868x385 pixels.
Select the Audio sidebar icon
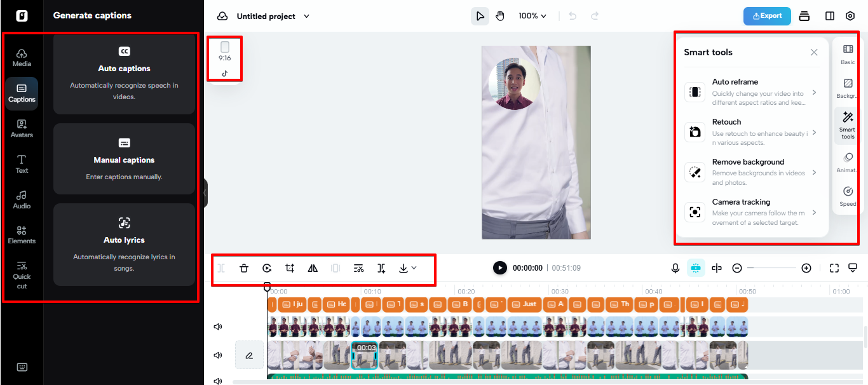(x=22, y=200)
